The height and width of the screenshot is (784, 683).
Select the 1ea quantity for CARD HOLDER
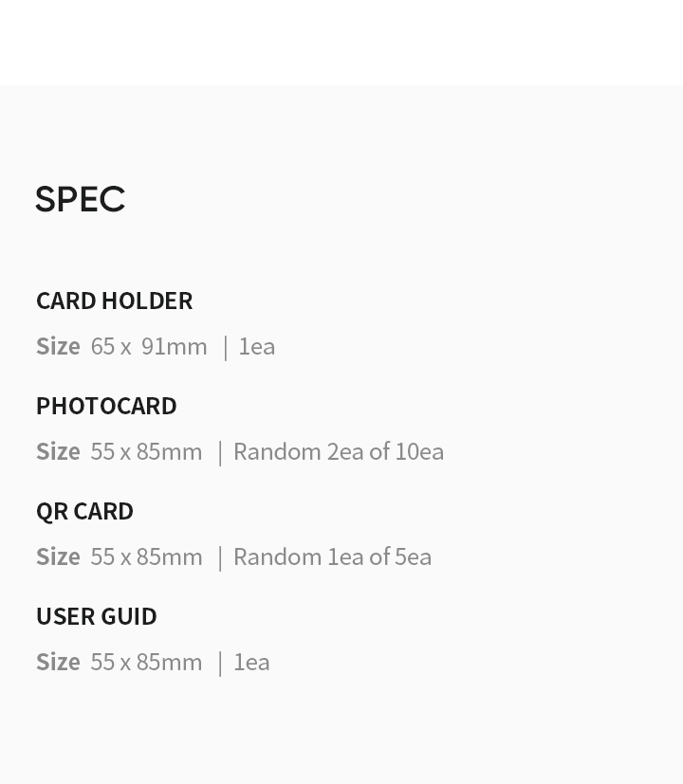257,347
